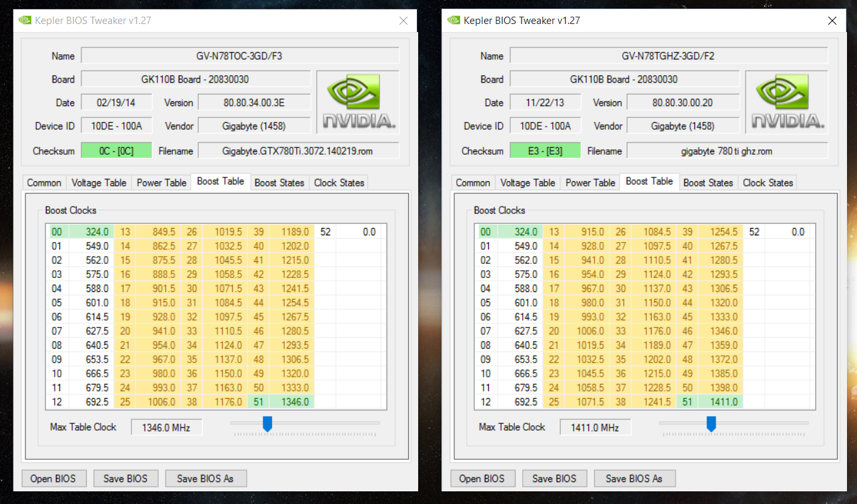
Task: Click the Max Table Clock slider in left window
Action: (267, 423)
